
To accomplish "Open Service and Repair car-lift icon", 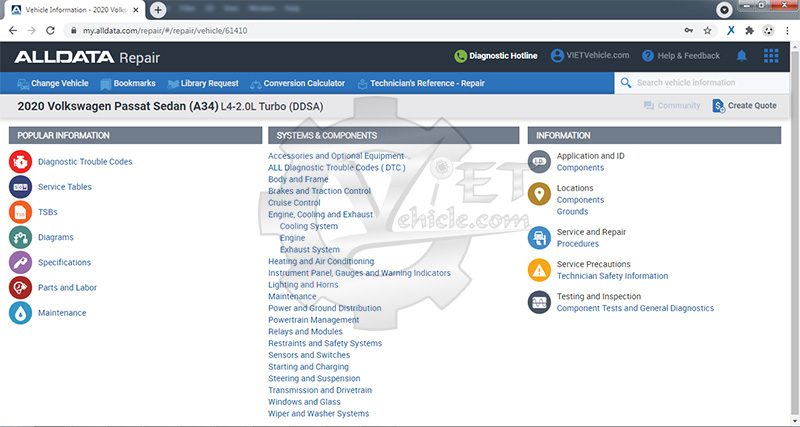I will tap(539, 238).
